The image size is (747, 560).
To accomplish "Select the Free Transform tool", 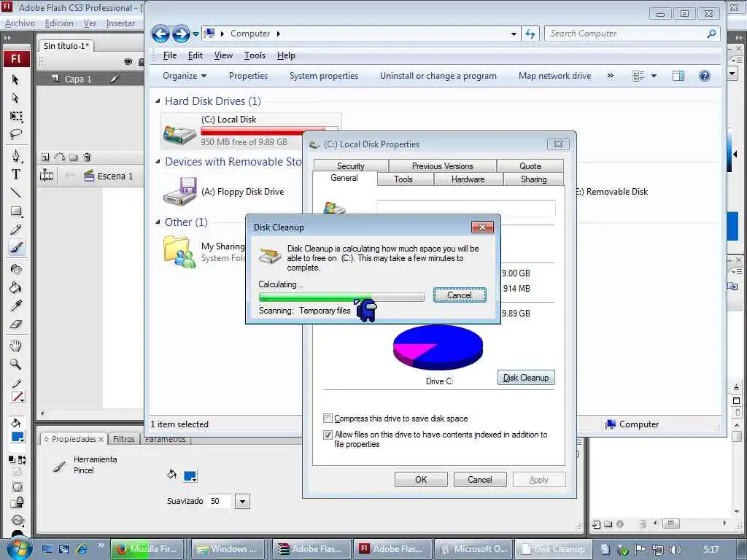I will [16, 117].
